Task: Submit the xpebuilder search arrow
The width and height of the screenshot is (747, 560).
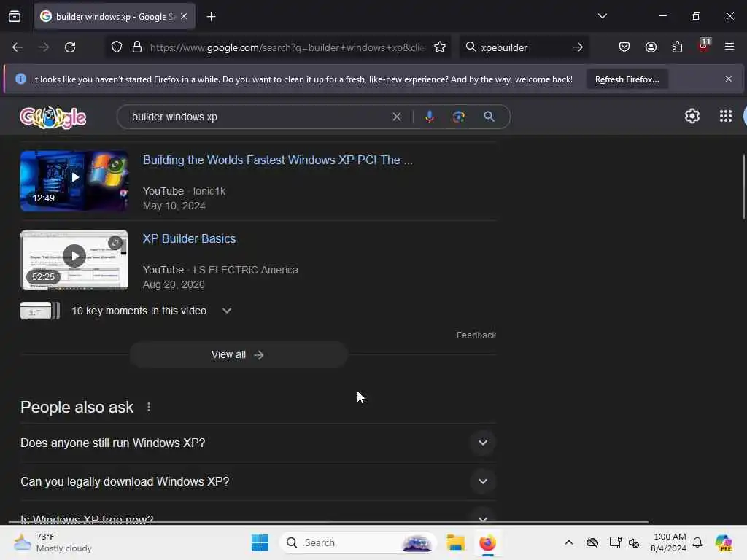Action: (x=578, y=47)
